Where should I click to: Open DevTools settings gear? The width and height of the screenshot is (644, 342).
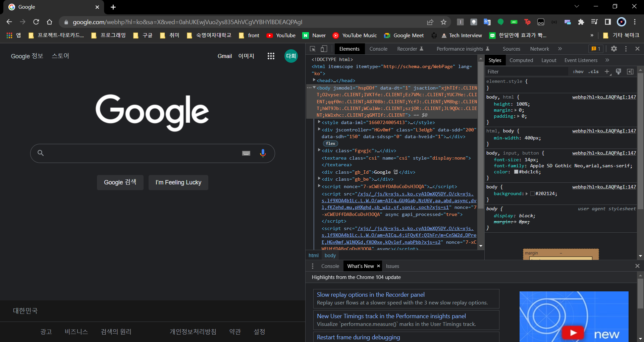(x=614, y=49)
